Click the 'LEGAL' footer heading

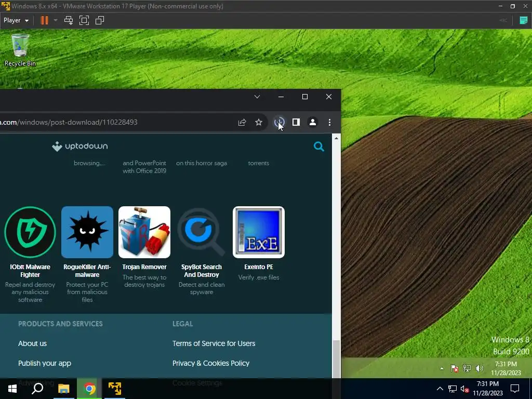point(182,324)
